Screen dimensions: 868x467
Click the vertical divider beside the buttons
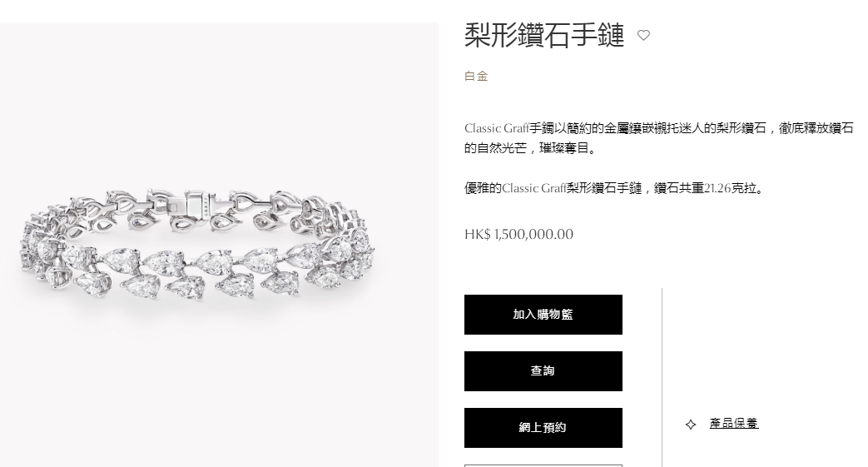(x=662, y=377)
